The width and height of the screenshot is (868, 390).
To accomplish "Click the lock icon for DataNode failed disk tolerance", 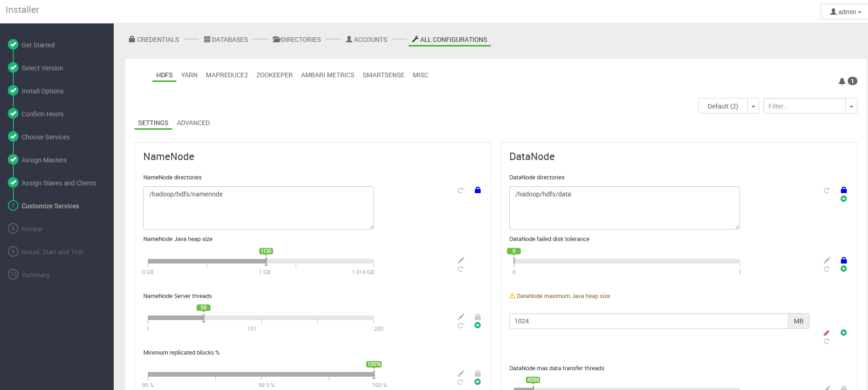I will [844, 260].
